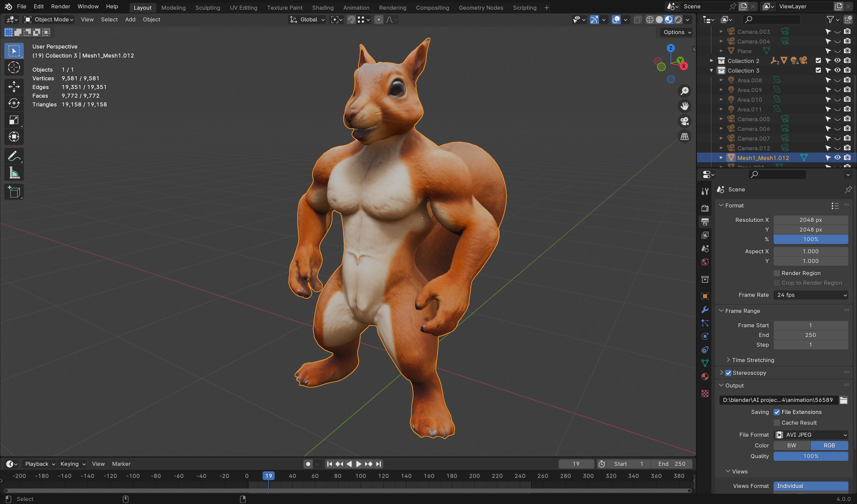Select the Annotate tool
The image size is (857, 504).
tap(14, 156)
